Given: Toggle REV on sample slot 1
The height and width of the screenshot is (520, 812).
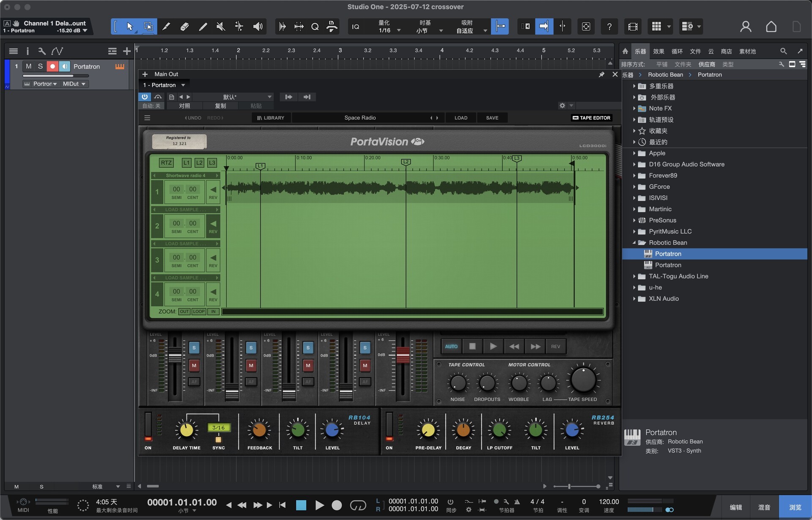Looking at the screenshot, I should [213, 192].
